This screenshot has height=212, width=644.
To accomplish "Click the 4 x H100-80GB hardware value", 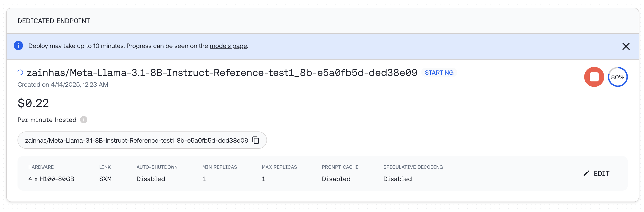I will tap(51, 179).
